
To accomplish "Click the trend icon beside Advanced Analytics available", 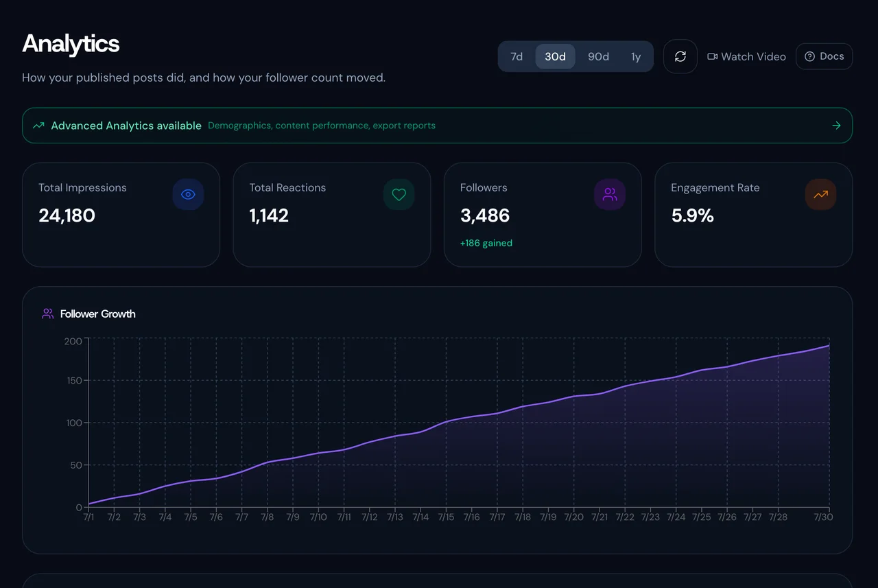I will 38,126.
